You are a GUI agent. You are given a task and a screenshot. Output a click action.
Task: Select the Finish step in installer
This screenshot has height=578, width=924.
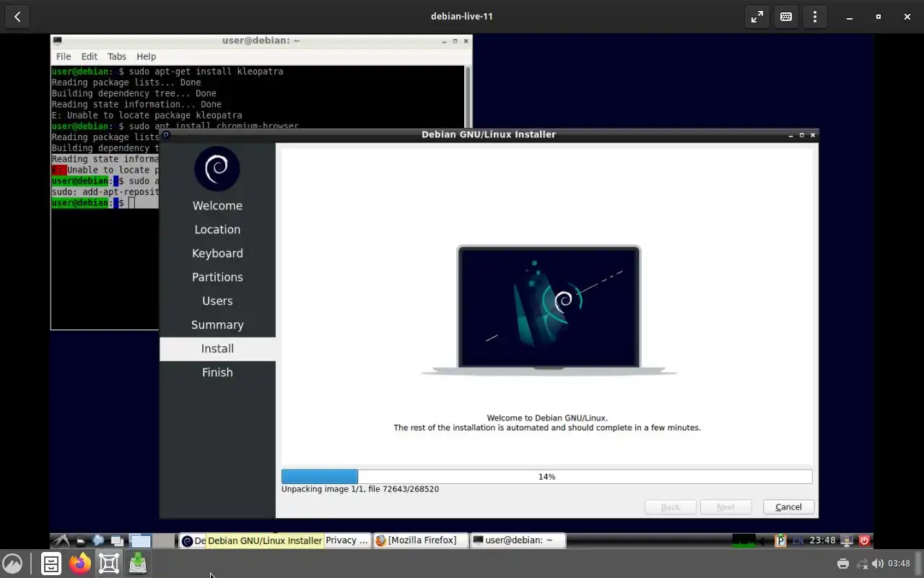(217, 373)
